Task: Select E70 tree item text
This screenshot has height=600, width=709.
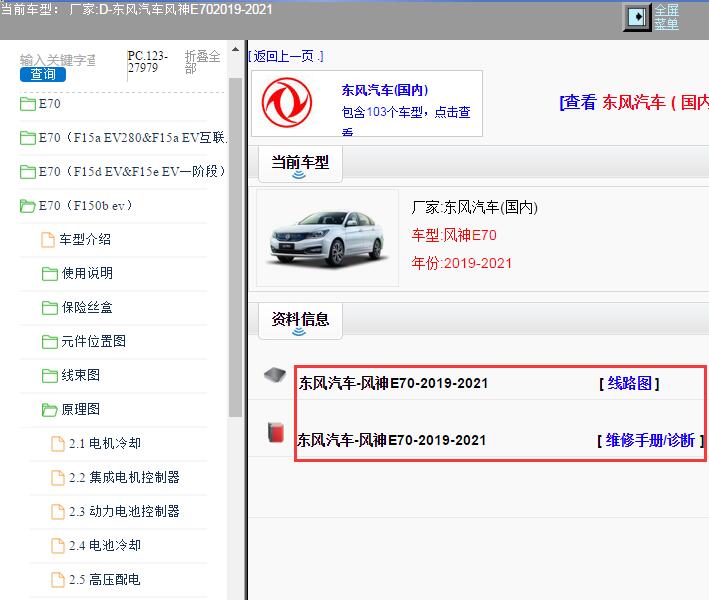Action: click(x=49, y=104)
